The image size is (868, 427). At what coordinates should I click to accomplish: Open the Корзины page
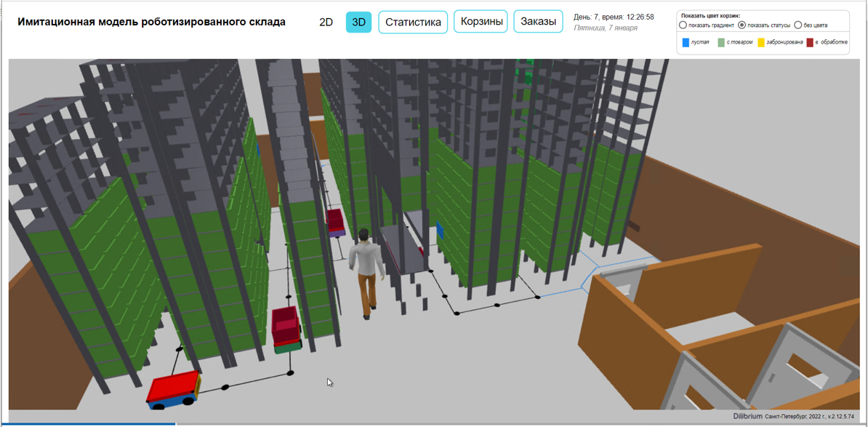(x=481, y=22)
